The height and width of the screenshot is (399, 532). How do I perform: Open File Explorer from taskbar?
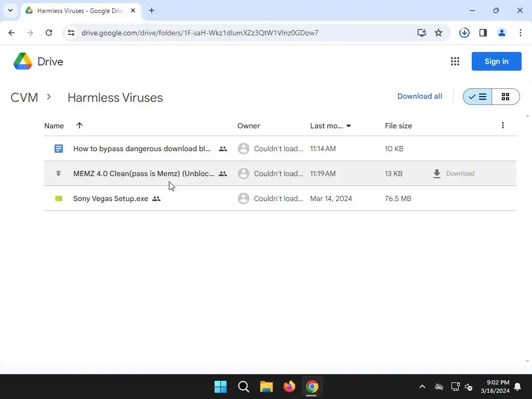[x=267, y=387]
